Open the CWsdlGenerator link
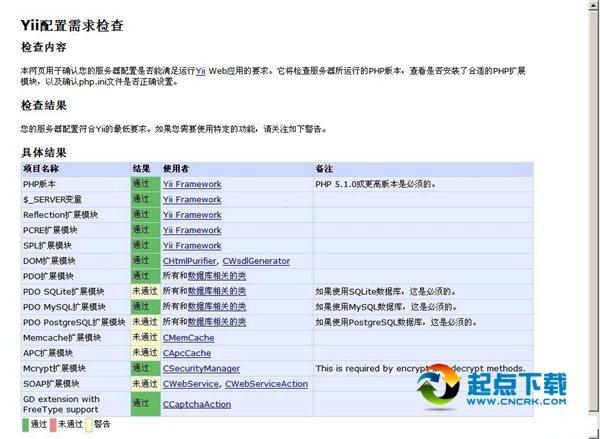Viewport: 600px width, 439px height. point(256,261)
